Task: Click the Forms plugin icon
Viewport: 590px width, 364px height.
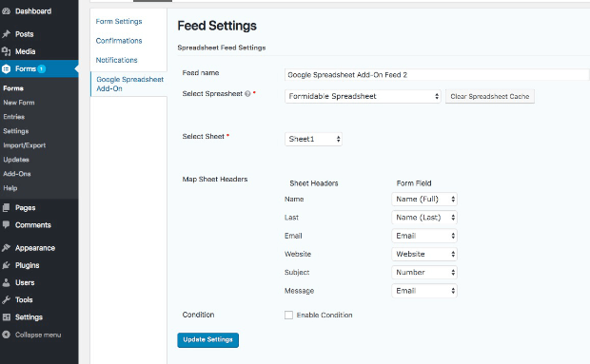Action: pos(6,68)
